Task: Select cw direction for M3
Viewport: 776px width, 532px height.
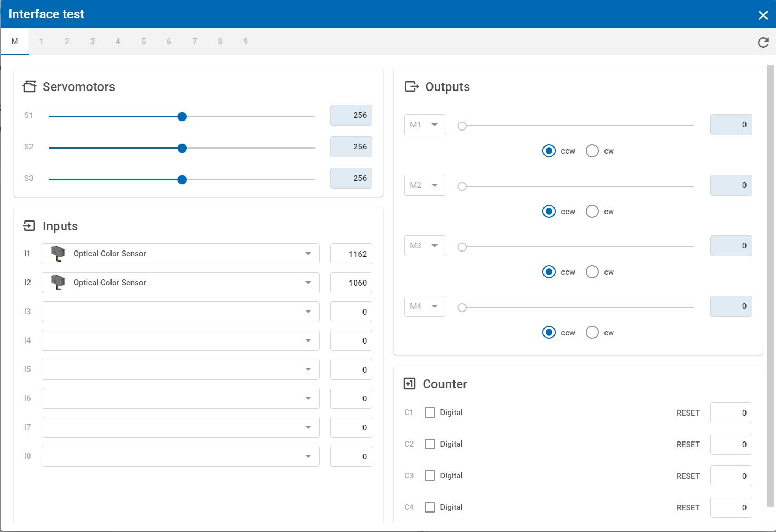Action: (x=592, y=272)
